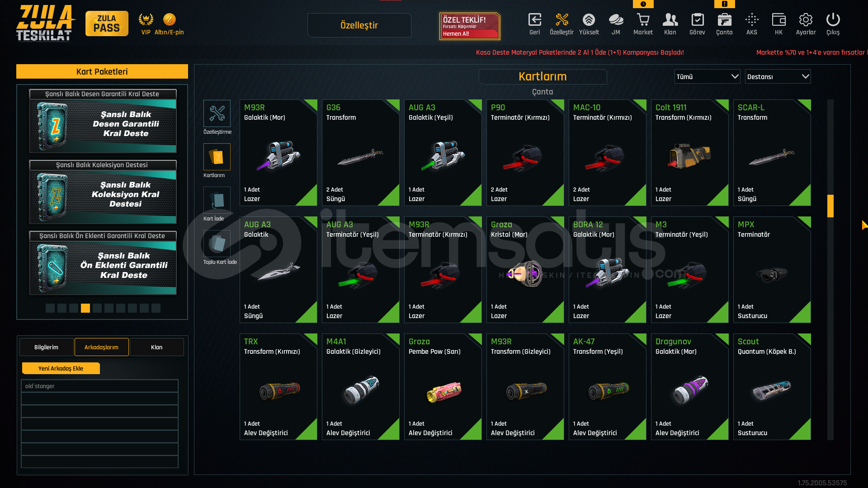The height and width of the screenshot is (488, 868).
Task: Expand the Tümü filter dropdown
Action: tap(707, 76)
